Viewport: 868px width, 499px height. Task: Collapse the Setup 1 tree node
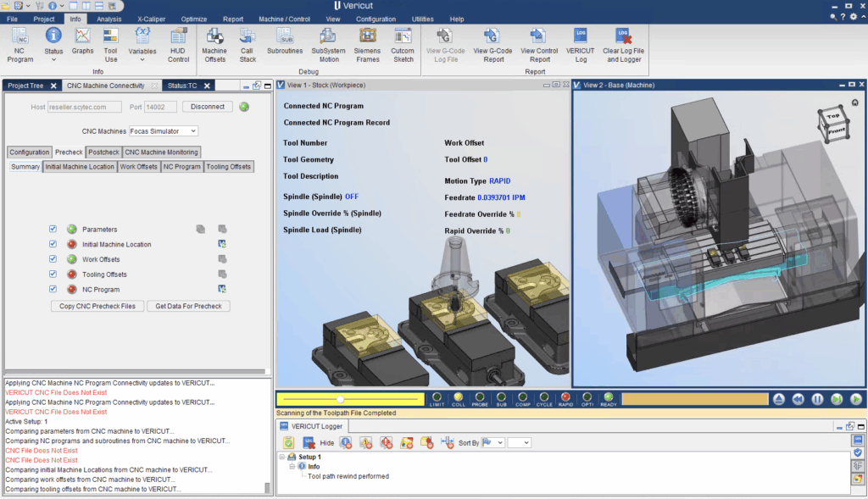click(x=281, y=457)
